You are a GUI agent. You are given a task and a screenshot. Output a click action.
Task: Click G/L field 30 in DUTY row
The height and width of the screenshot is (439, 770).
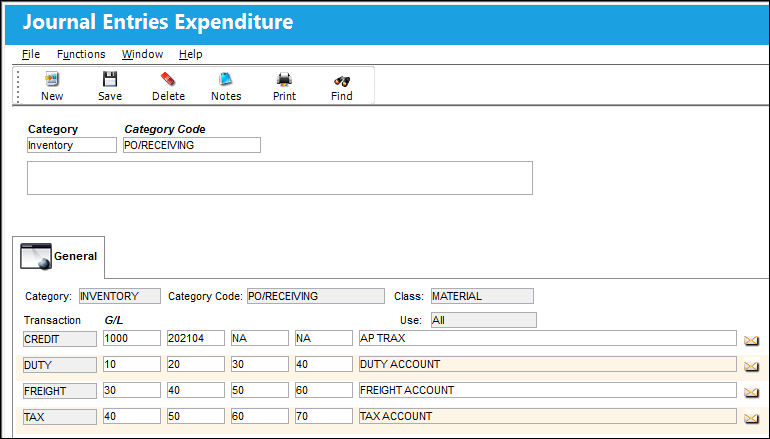[x=260, y=364]
